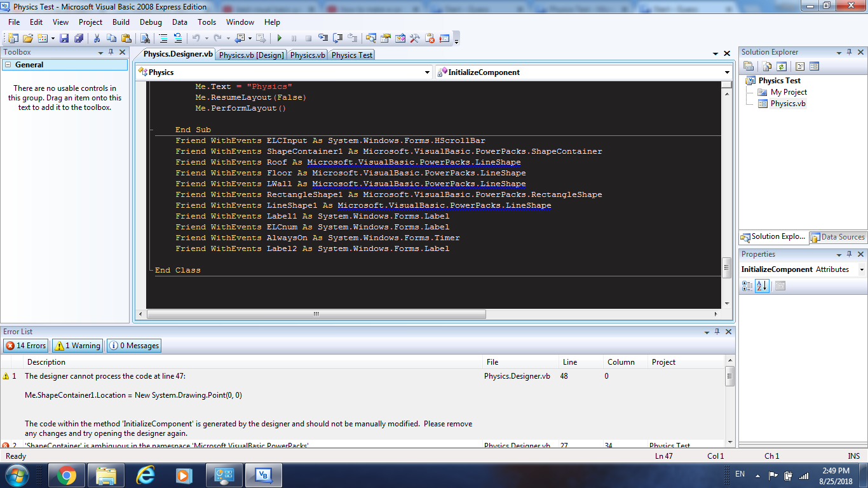Start debugging with the green play icon
The width and height of the screenshot is (868, 488).
click(279, 38)
